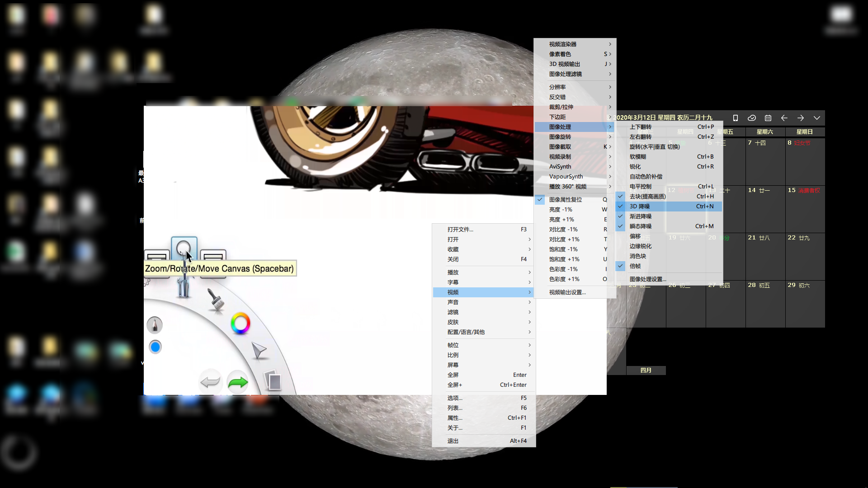Open the 滤镜 submenu
The width and height of the screenshot is (868, 488).
[x=484, y=312]
